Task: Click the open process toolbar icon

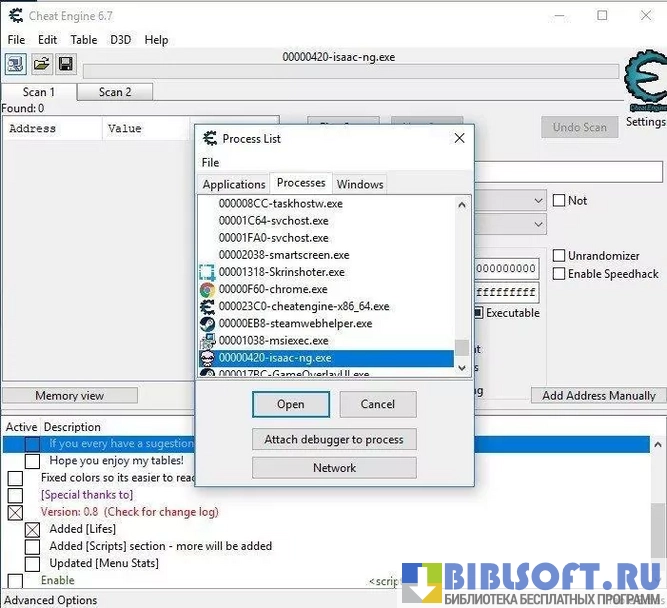Action: pyautogui.click(x=16, y=64)
